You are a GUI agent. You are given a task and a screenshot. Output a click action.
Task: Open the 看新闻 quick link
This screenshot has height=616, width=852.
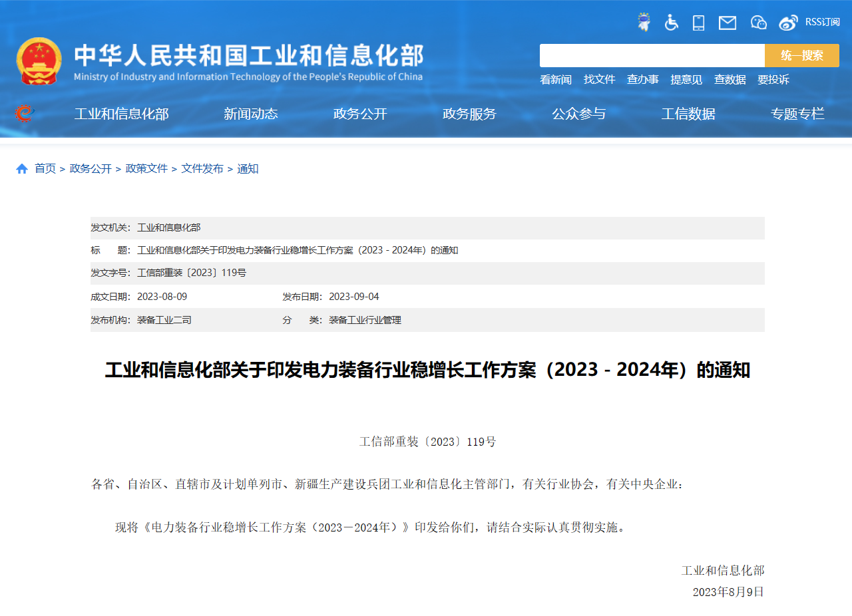click(x=555, y=80)
